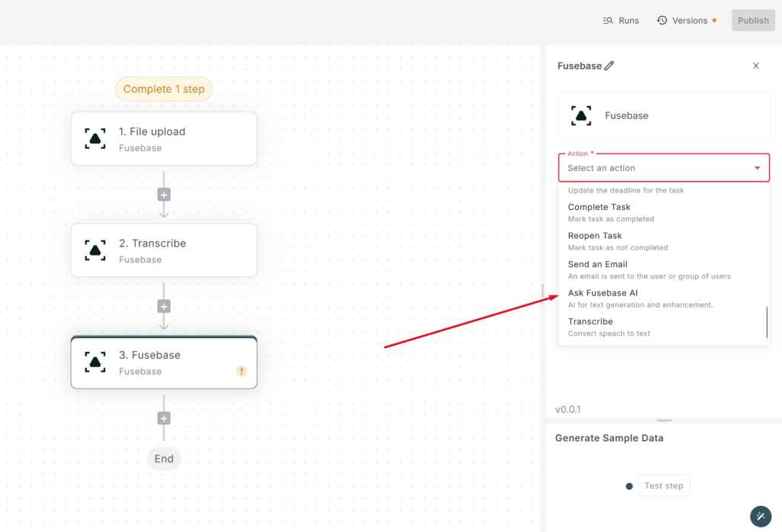Close the Fusebase side panel
The width and height of the screenshot is (782, 532).
[755, 66]
